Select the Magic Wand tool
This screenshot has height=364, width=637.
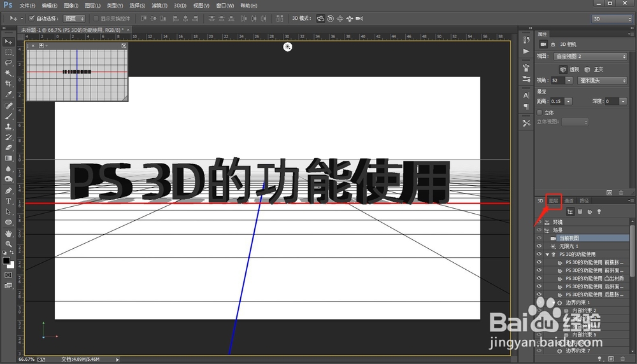pyautogui.click(x=8, y=73)
